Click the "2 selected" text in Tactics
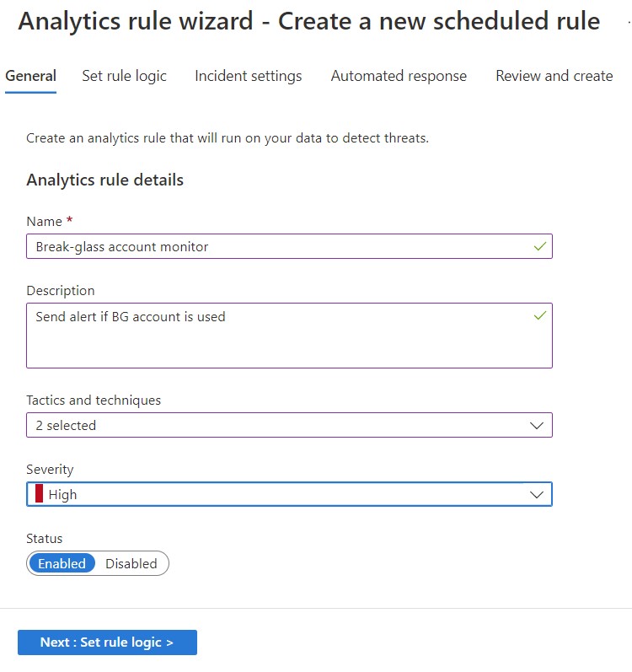This screenshot has height=672, width=632. pyautogui.click(x=66, y=426)
